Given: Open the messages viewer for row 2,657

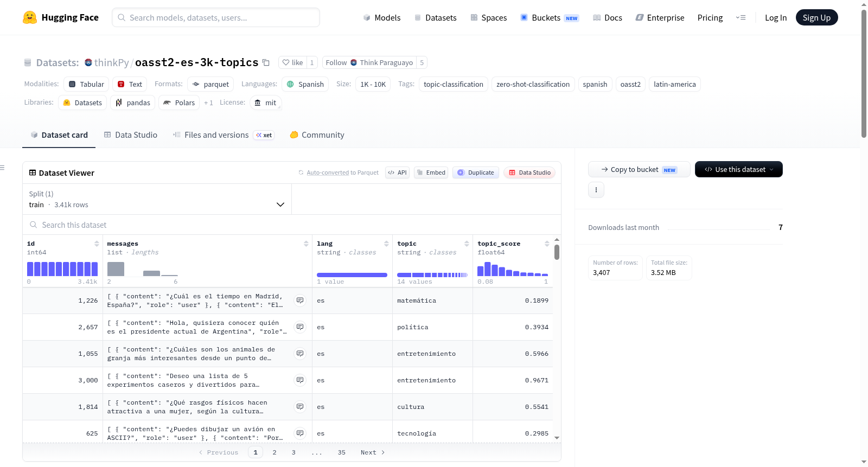Looking at the screenshot, I should [x=300, y=327].
